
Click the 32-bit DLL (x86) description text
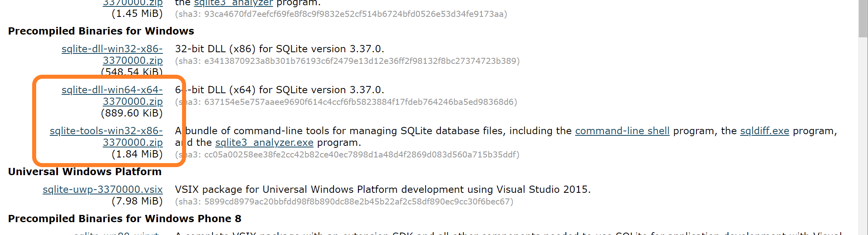point(280,49)
